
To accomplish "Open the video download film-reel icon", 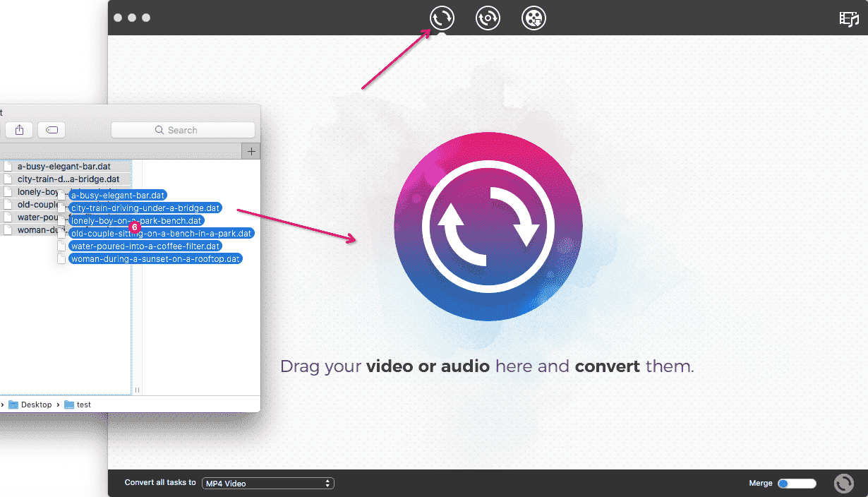I will pyautogui.click(x=534, y=18).
